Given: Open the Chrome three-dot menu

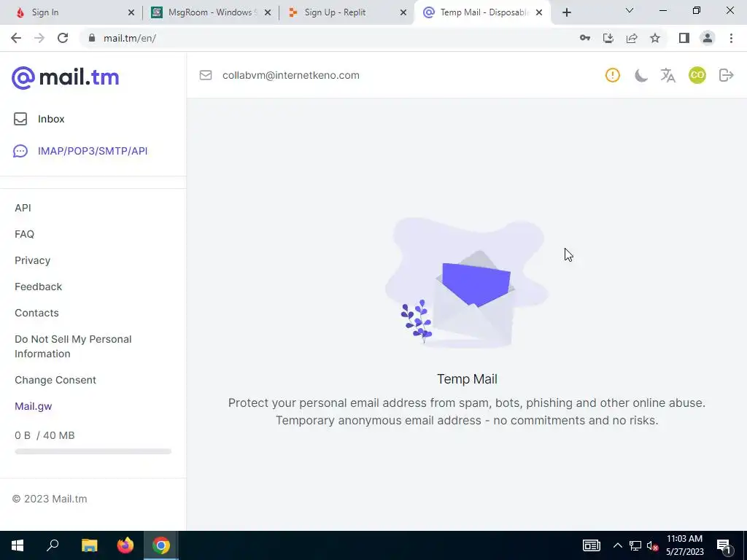Looking at the screenshot, I should pyautogui.click(x=731, y=38).
